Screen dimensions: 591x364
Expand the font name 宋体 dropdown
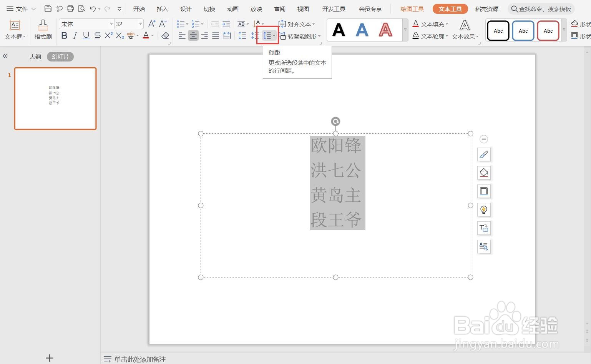pos(111,24)
